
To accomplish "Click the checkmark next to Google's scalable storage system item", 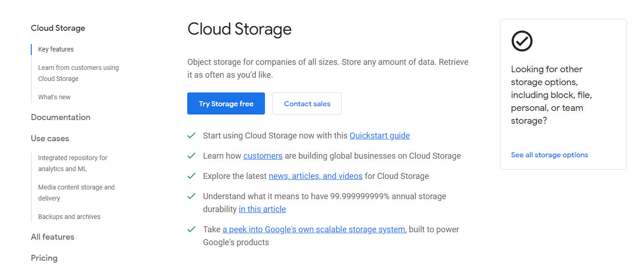I will tap(191, 229).
